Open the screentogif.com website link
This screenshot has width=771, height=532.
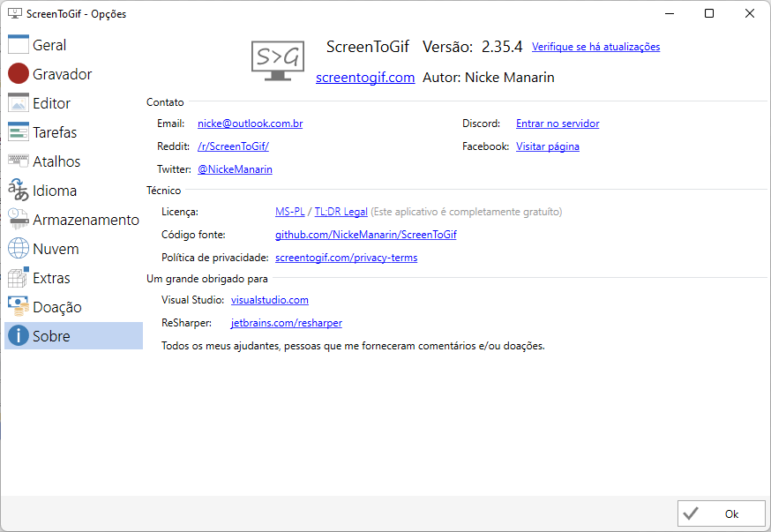coord(365,77)
